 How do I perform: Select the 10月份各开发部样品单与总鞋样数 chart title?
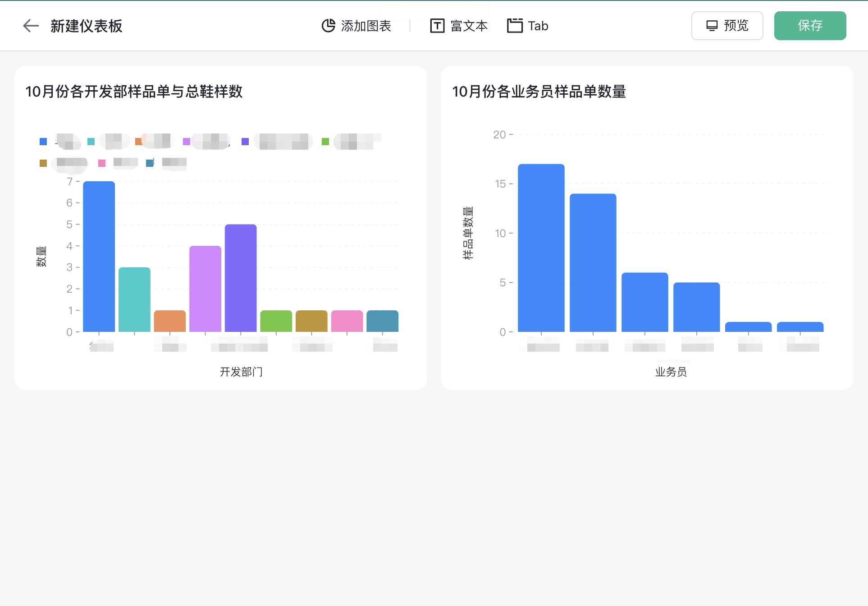tap(133, 92)
